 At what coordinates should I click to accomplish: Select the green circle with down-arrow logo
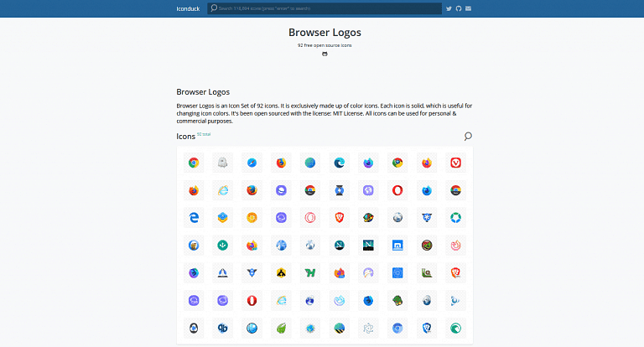[222, 246]
